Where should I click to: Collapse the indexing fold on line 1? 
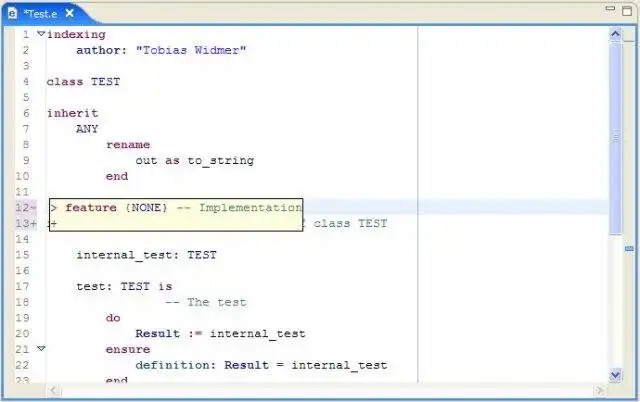[41, 33]
